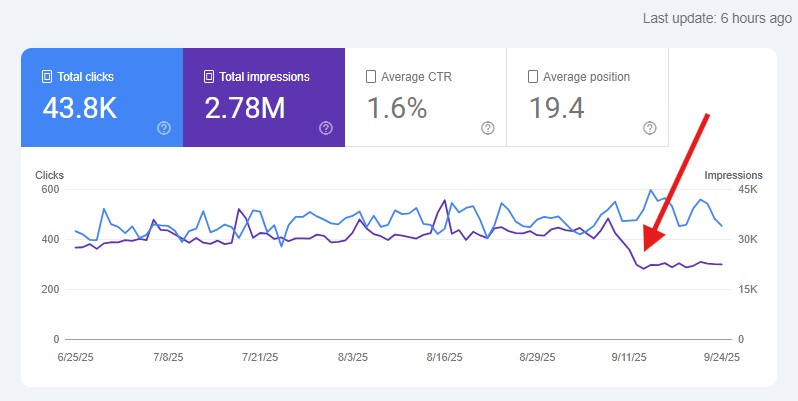Click the 9/24/25 end date label
798x401 pixels.
click(x=722, y=357)
